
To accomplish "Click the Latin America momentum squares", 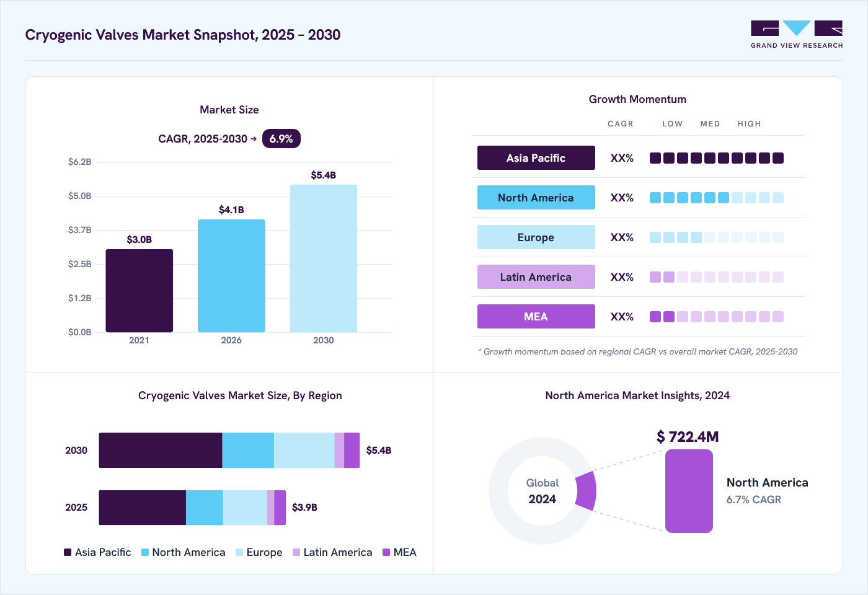I will [x=717, y=277].
